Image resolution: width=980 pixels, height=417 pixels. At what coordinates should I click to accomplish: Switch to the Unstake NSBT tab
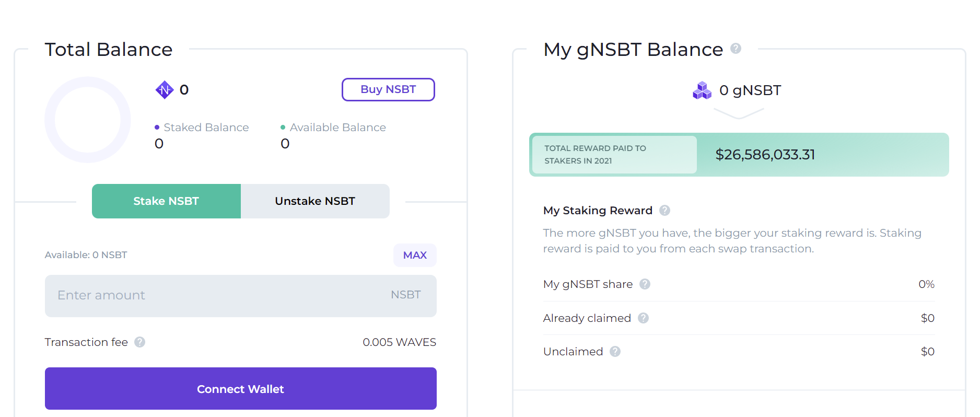coord(315,201)
